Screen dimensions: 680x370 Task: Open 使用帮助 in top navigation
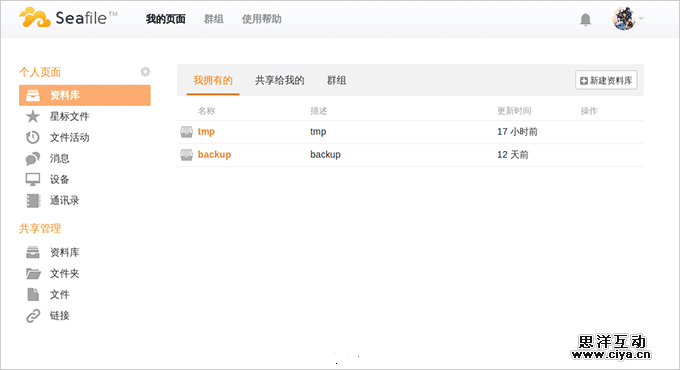[x=262, y=19]
